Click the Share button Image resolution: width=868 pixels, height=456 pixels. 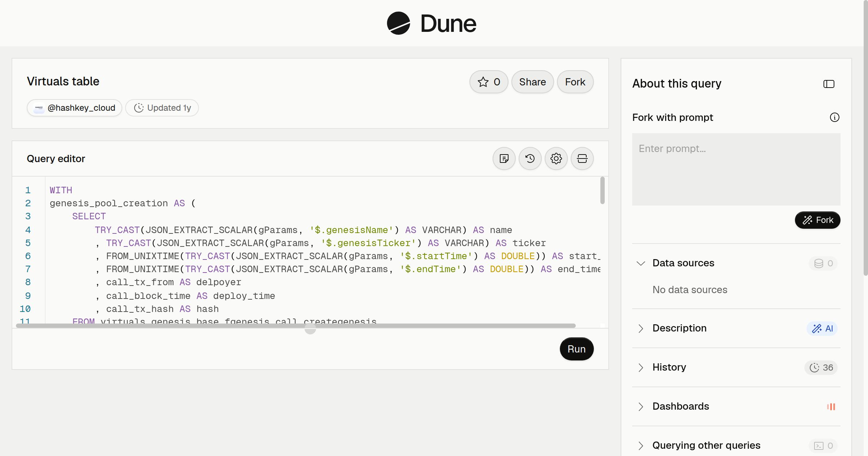tap(532, 82)
